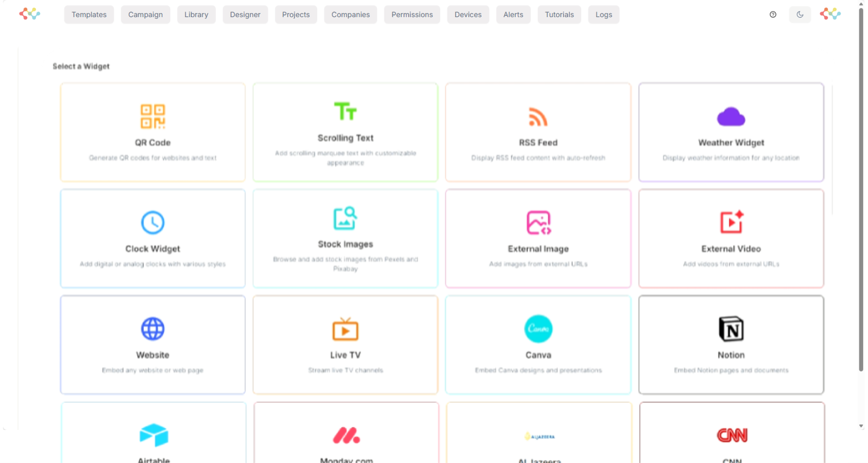Open the Templates menu item
This screenshot has height=463, width=868.
89,15
